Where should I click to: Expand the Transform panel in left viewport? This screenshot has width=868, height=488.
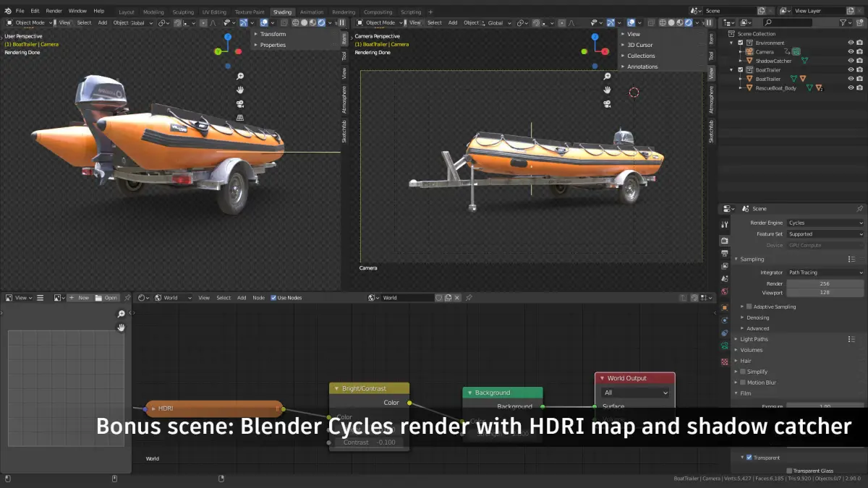272,34
